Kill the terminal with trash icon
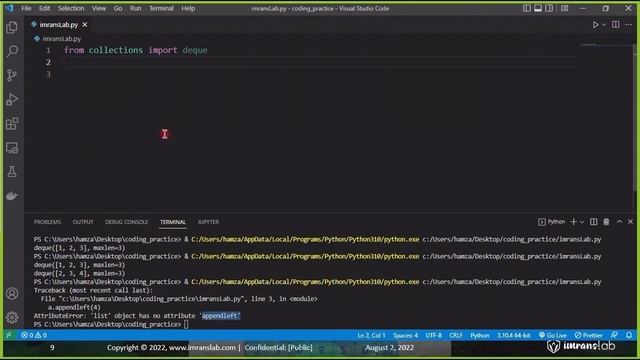 (x=606, y=222)
